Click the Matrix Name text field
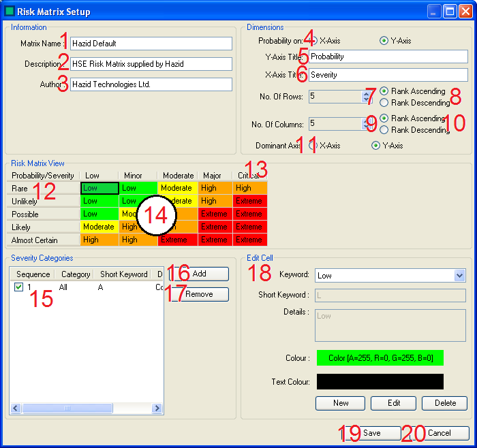This screenshot has height=448, width=477. pos(151,44)
